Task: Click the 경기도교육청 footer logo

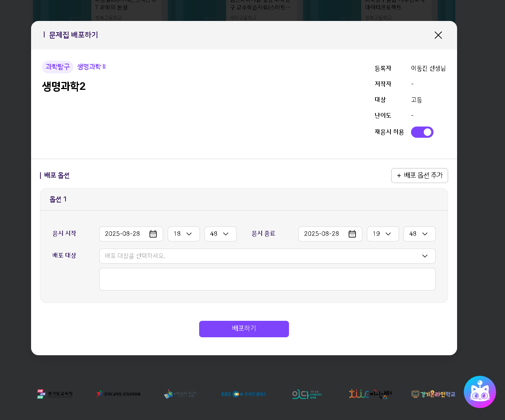Action: (x=55, y=394)
